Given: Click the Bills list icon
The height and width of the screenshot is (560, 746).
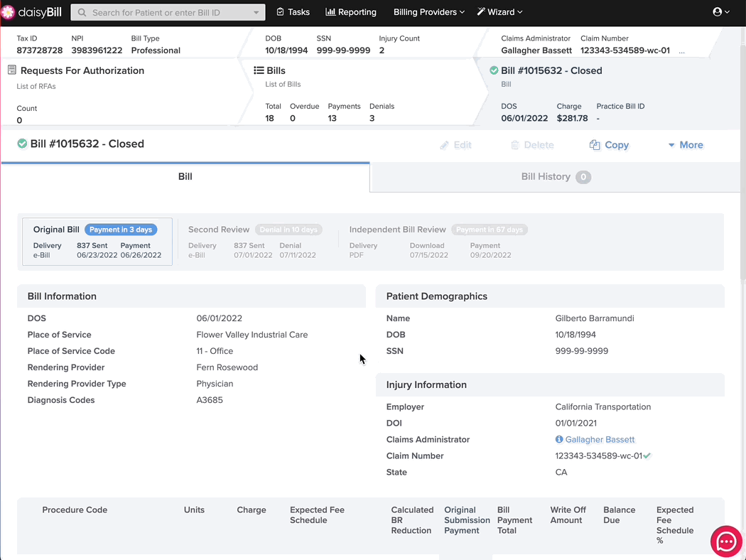Looking at the screenshot, I should [259, 70].
